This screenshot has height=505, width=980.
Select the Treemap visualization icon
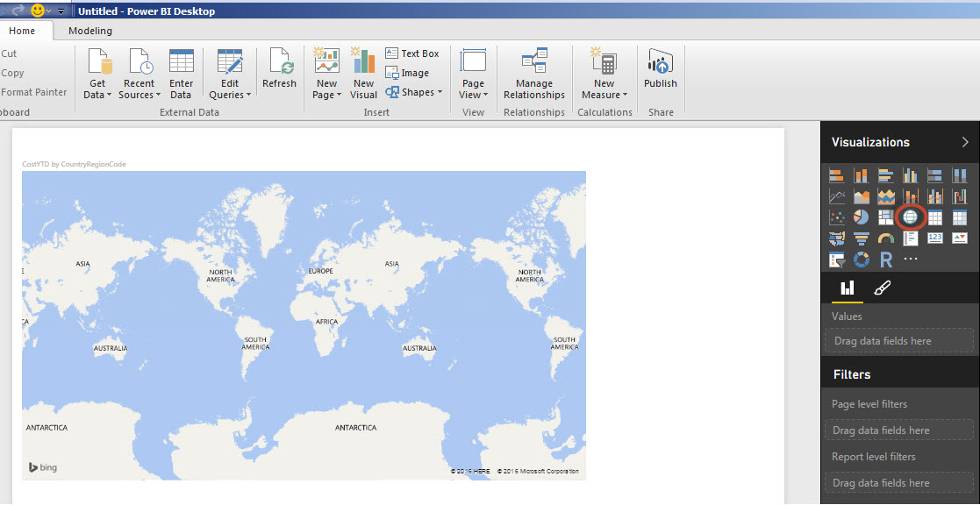(886, 217)
